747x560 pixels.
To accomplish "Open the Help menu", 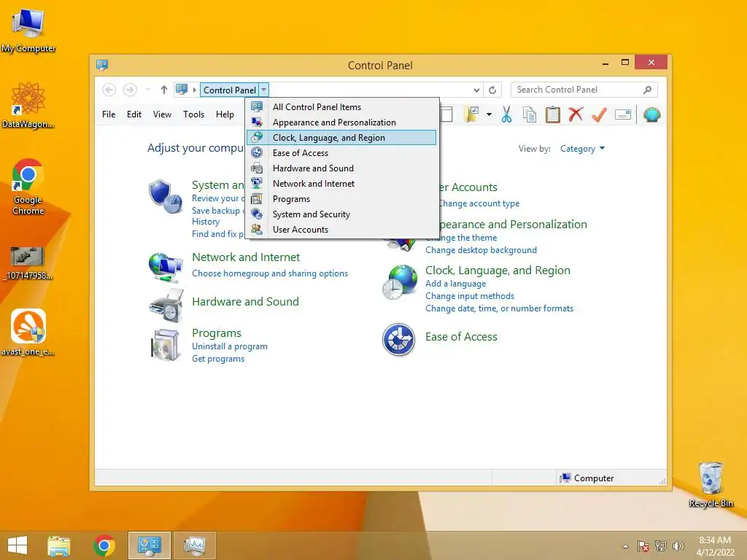I will coord(225,114).
